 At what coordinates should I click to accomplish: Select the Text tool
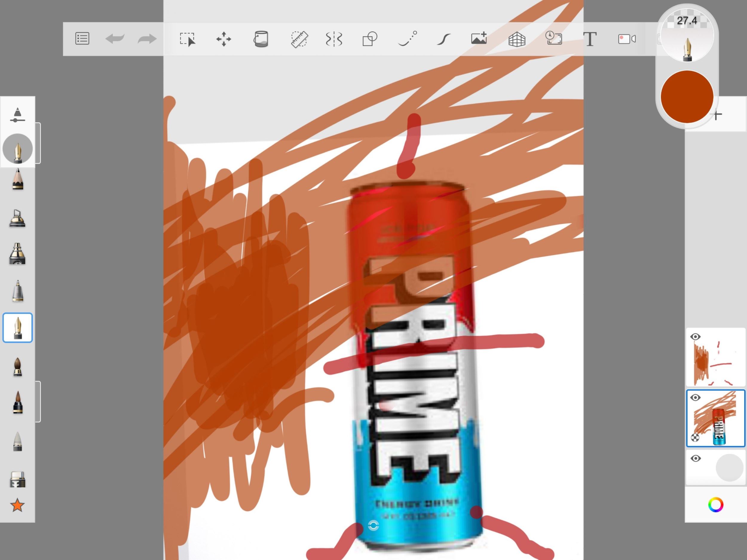click(590, 39)
